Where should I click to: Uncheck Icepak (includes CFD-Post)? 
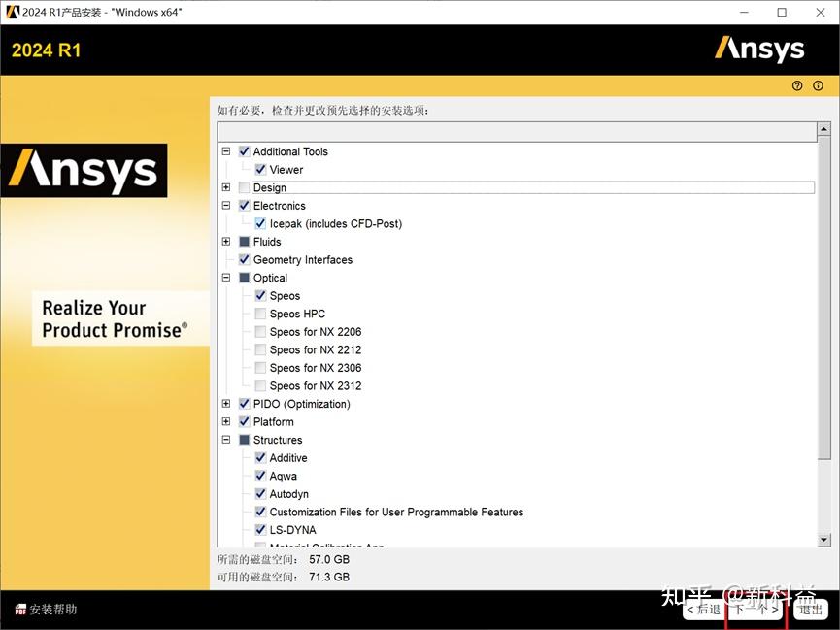click(x=260, y=223)
